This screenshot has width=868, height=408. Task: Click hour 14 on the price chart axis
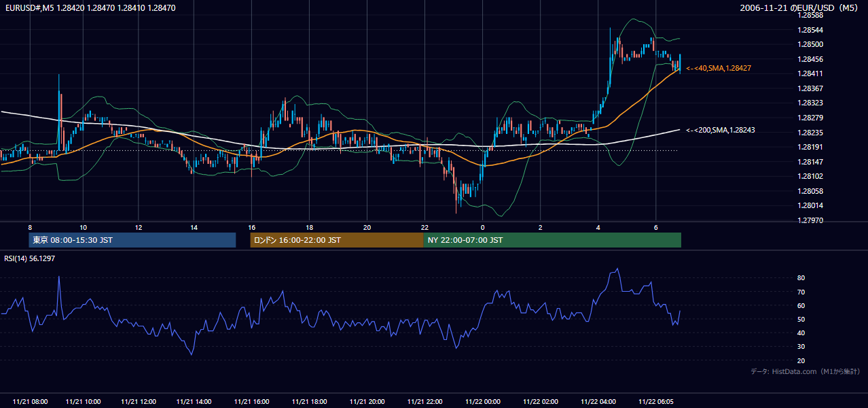(x=194, y=227)
